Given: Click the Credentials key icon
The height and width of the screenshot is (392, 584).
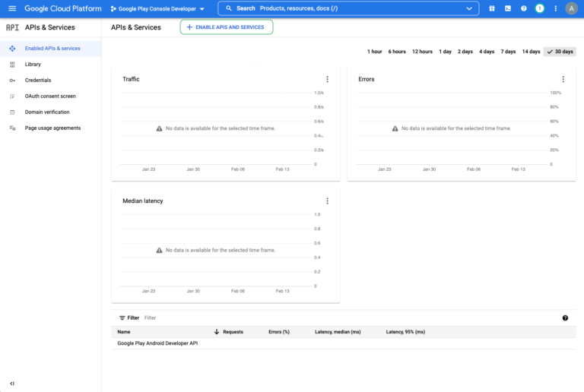Looking at the screenshot, I should 12,81.
